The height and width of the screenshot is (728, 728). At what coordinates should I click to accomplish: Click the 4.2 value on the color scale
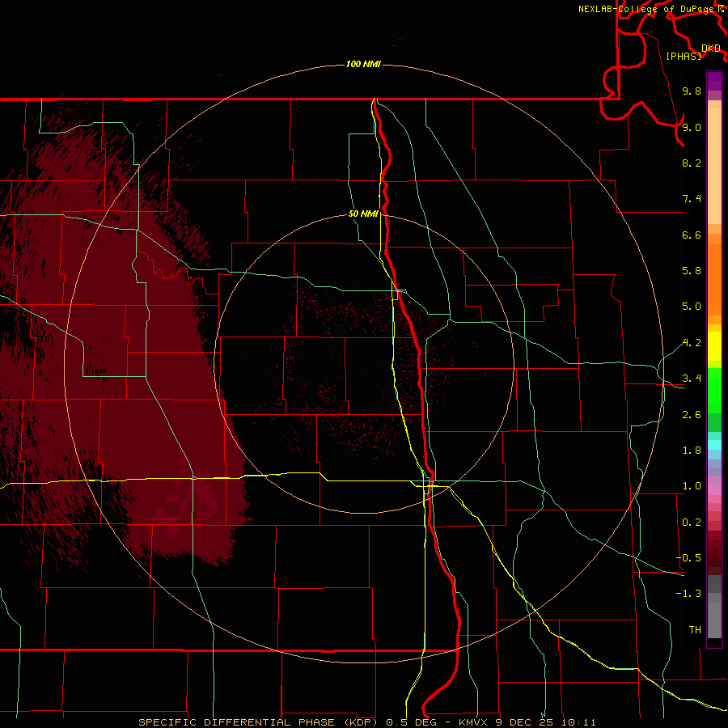[692, 343]
